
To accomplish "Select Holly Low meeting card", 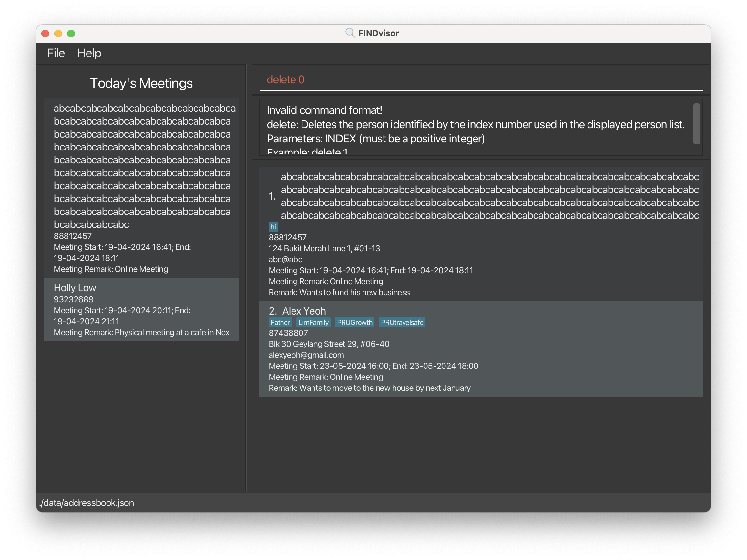I will [x=141, y=309].
